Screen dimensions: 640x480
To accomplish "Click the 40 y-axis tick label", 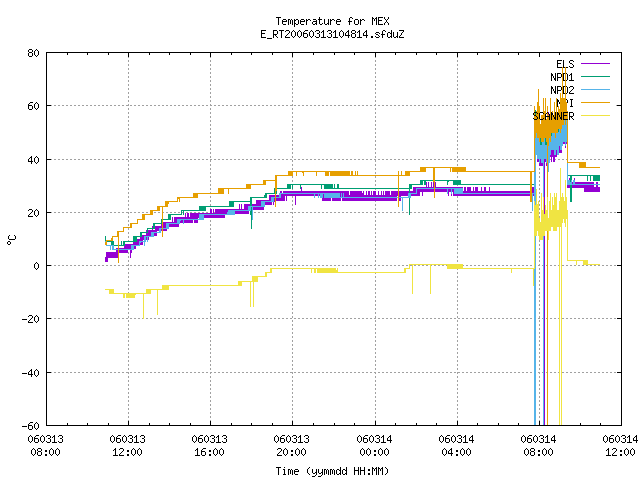I will click(x=33, y=160).
